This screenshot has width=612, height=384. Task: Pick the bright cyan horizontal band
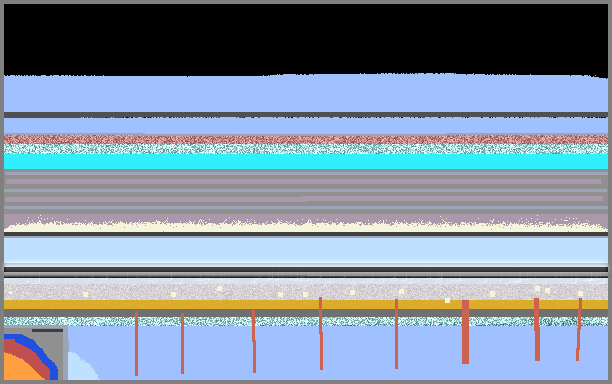coord(306,162)
